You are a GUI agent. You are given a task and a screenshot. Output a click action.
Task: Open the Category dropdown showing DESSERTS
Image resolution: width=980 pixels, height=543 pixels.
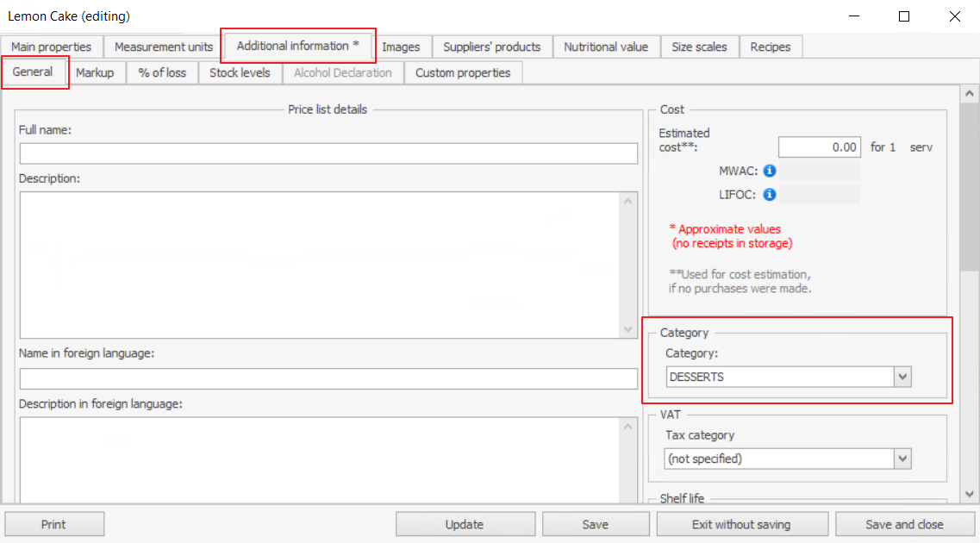tap(902, 377)
